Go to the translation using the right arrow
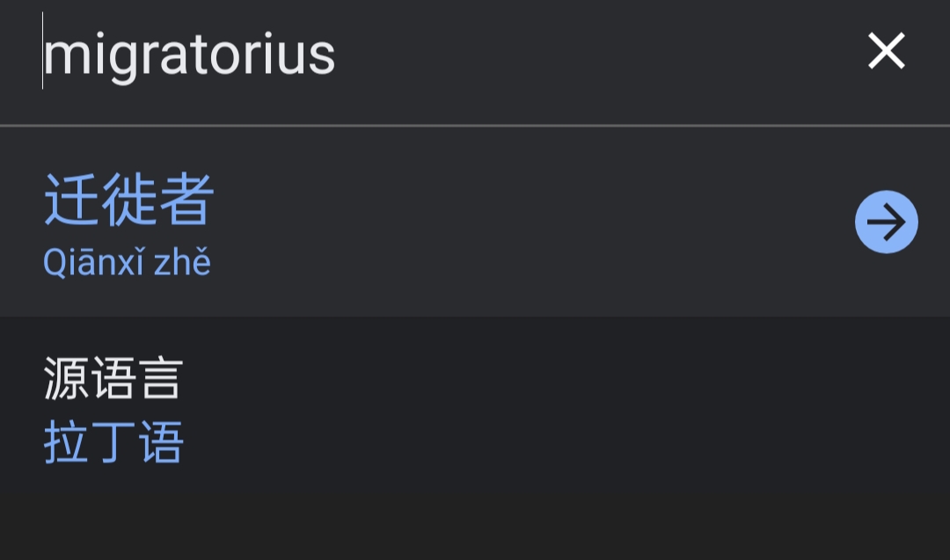The width and height of the screenshot is (950, 560). click(x=886, y=222)
